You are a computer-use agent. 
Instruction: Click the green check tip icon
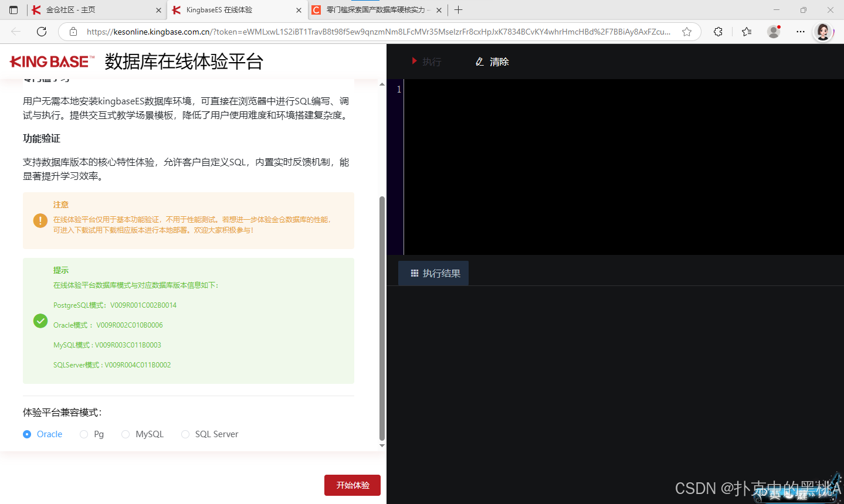tap(40, 321)
